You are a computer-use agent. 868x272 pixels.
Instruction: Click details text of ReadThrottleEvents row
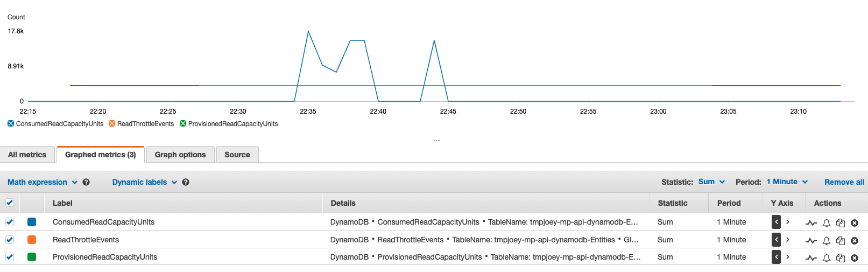[x=484, y=240]
